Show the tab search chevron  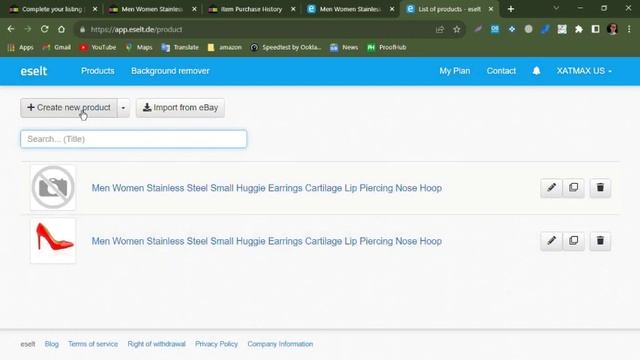click(x=556, y=8)
